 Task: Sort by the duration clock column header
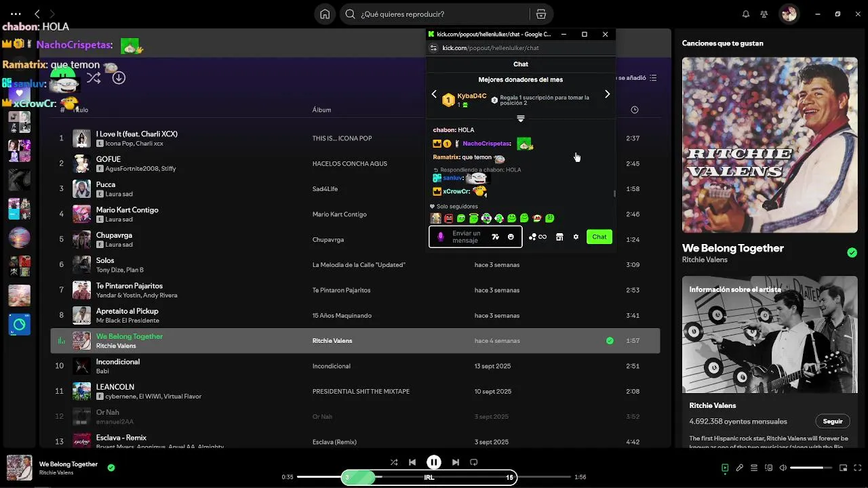[x=635, y=110]
